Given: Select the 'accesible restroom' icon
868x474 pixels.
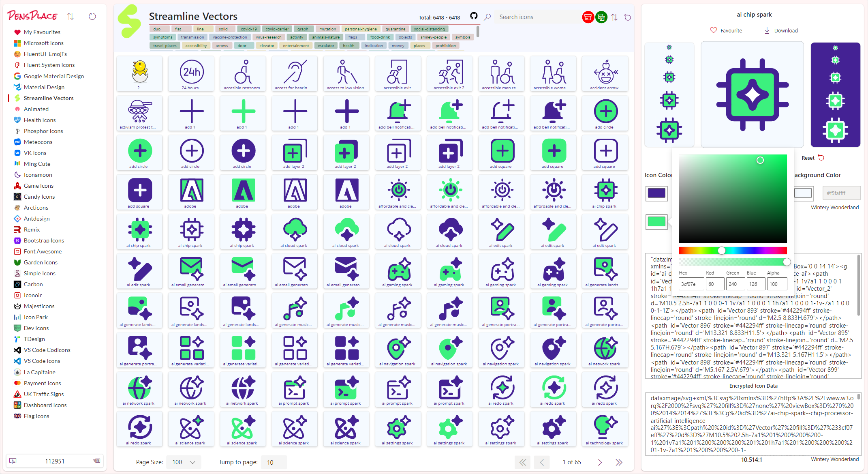Looking at the screenshot, I should [x=243, y=74].
